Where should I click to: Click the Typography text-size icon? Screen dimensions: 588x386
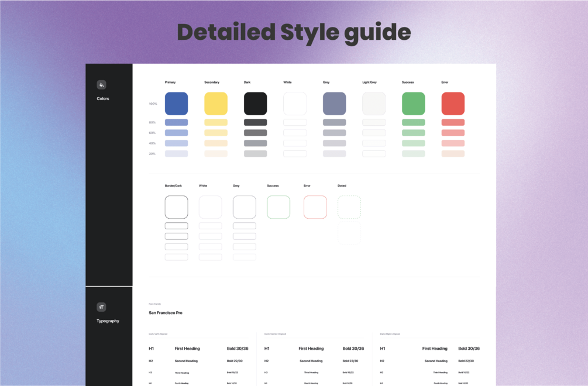pyautogui.click(x=101, y=307)
